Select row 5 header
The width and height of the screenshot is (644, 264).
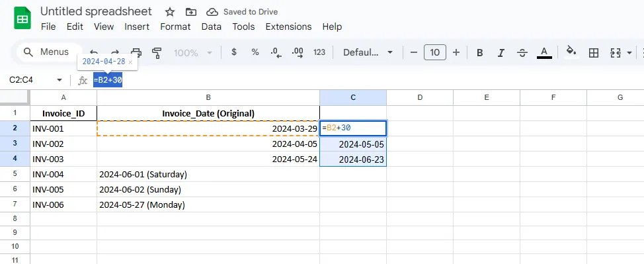pos(15,174)
